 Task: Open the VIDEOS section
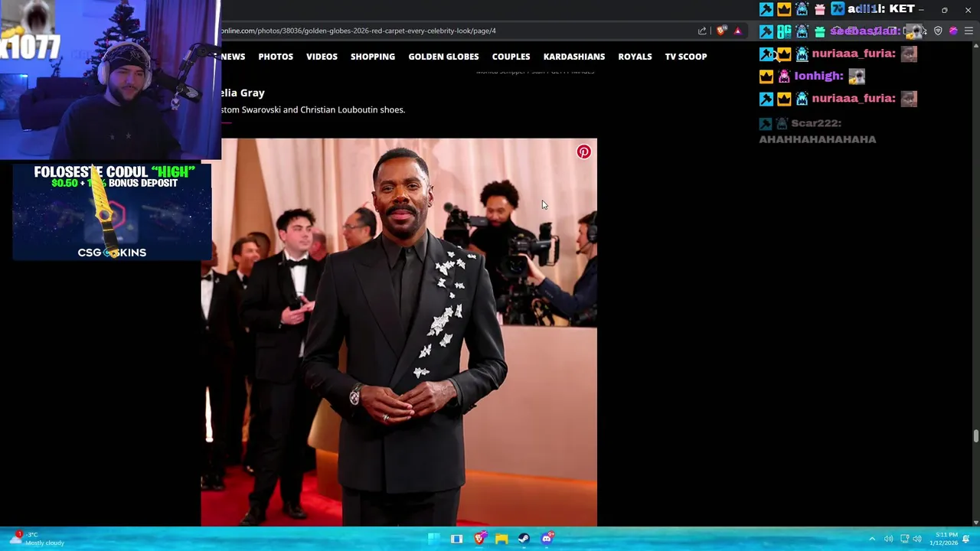(x=322, y=57)
